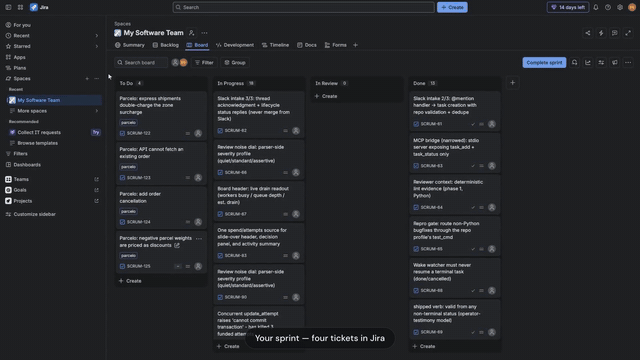
Task: Switch to the Backlog tab
Action: point(166,45)
